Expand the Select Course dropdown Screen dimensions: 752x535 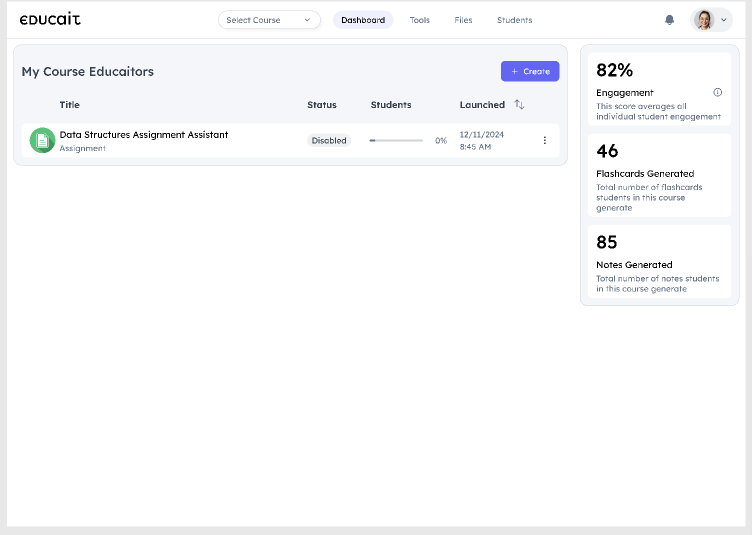tap(269, 20)
